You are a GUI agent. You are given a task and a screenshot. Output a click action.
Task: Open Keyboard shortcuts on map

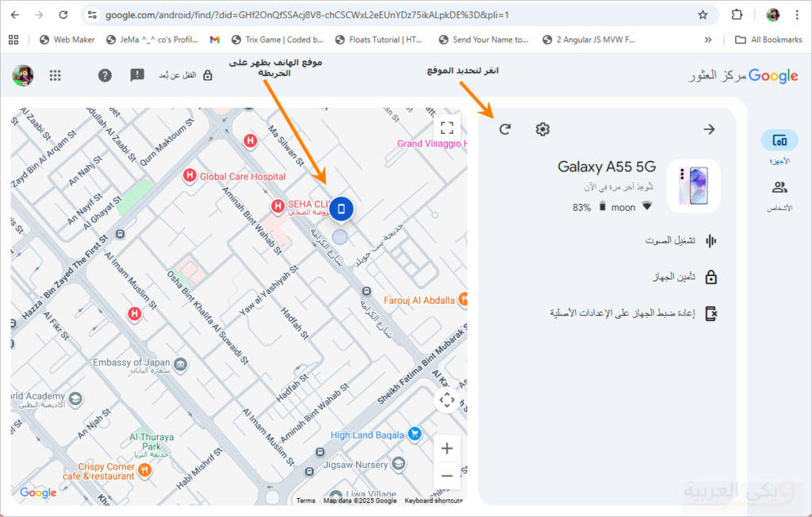[434, 500]
